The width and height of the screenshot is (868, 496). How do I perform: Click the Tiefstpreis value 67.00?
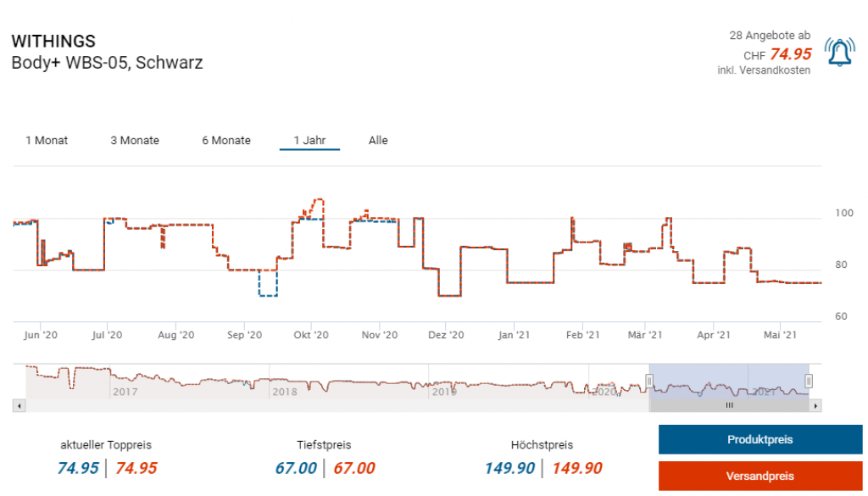click(x=296, y=468)
